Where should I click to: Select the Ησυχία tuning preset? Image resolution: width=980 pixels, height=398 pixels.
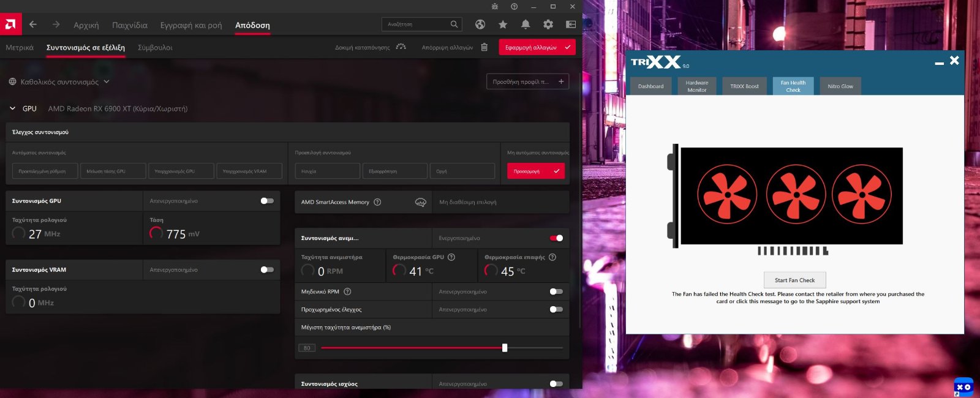point(327,171)
